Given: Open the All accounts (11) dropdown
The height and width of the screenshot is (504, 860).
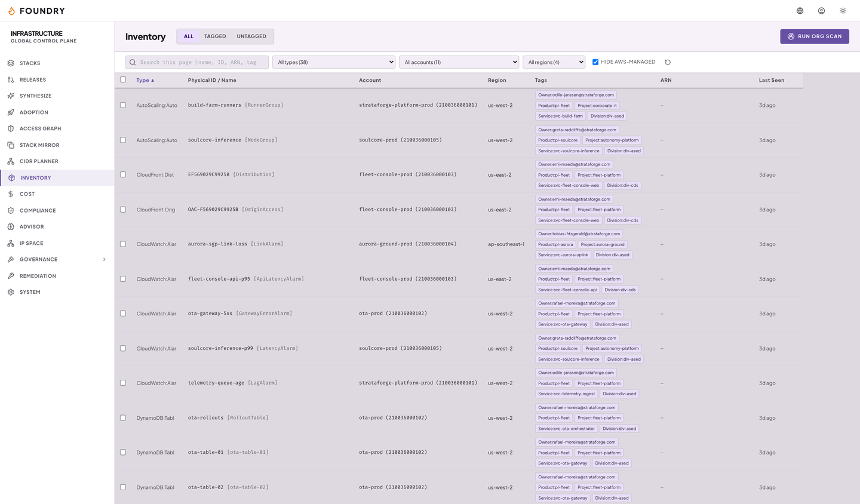Looking at the screenshot, I should coord(459,62).
